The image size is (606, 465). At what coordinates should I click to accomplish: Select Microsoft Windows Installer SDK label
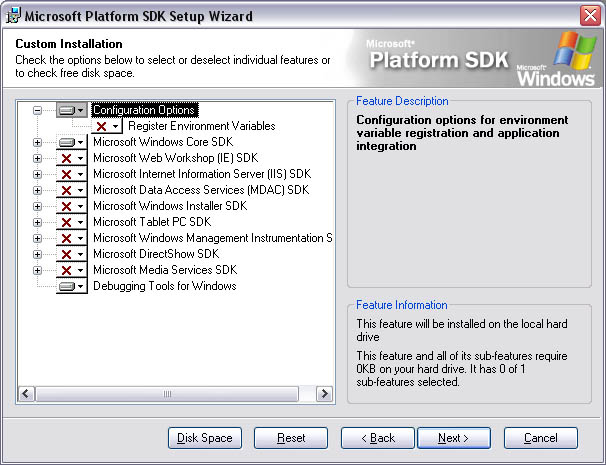(170, 206)
